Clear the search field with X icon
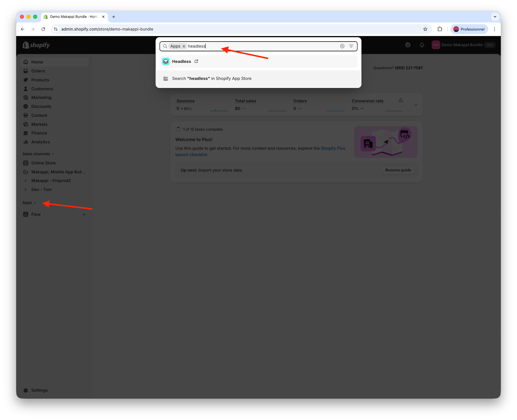This screenshot has height=420, width=517. click(x=342, y=46)
